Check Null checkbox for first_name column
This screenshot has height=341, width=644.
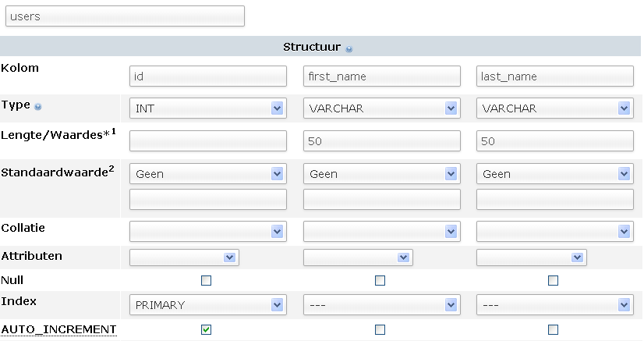click(380, 280)
